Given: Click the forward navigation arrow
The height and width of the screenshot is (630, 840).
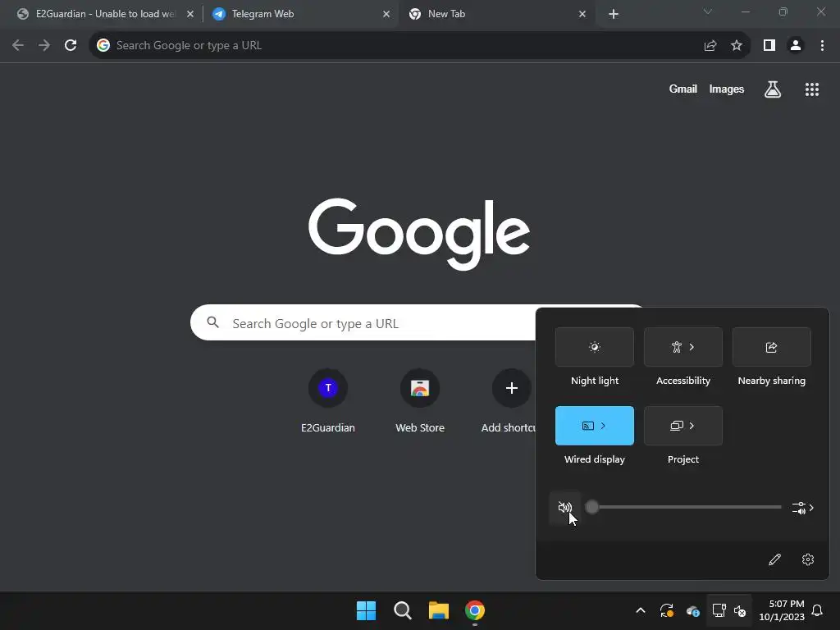Looking at the screenshot, I should [x=44, y=46].
